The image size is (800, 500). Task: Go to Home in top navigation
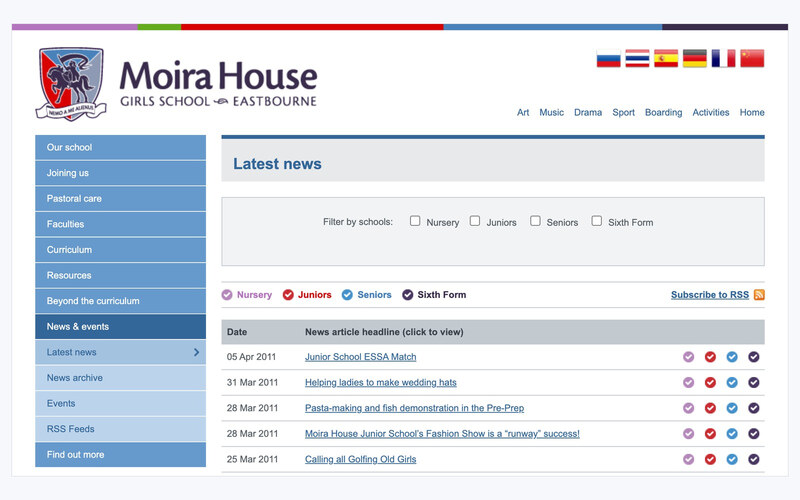pyautogui.click(x=752, y=112)
